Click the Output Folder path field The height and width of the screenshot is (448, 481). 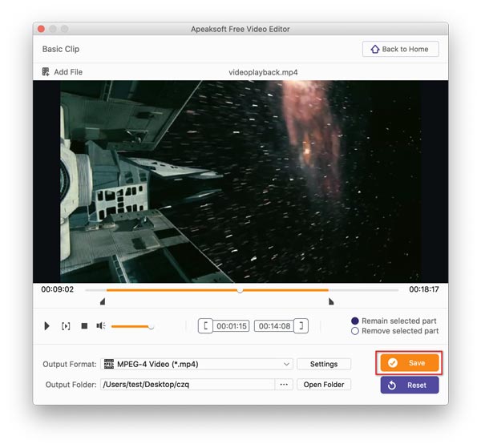[x=188, y=384]
